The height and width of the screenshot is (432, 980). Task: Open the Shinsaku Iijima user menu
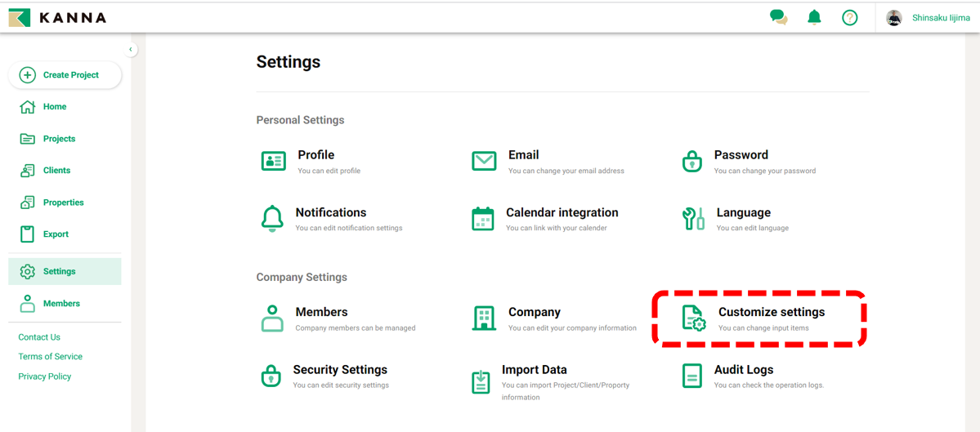tap(929, 18)
